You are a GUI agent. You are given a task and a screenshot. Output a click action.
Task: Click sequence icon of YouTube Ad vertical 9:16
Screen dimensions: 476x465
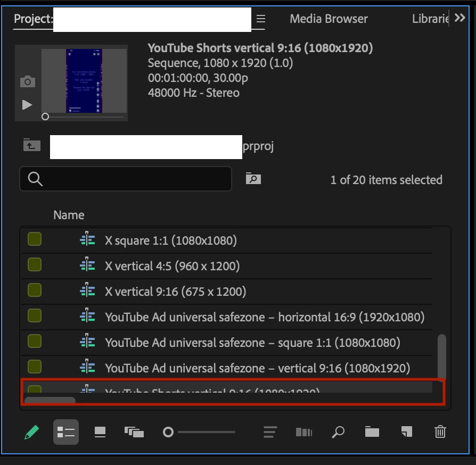(x=87, y=366)
